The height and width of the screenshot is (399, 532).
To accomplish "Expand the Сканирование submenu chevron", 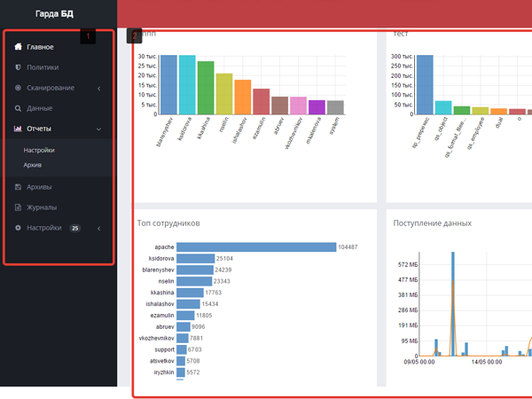I will pos(99,89).
